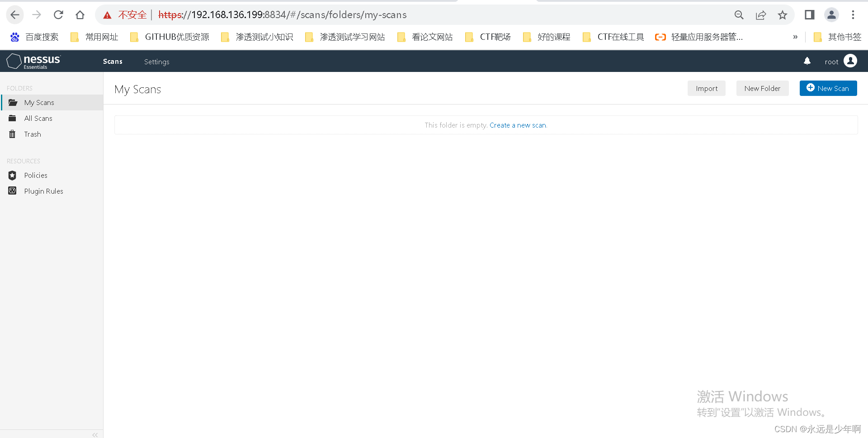Open the 轻量应用服务器管 bookmark
Screen dimensions: 868x438
pos(699,37)
